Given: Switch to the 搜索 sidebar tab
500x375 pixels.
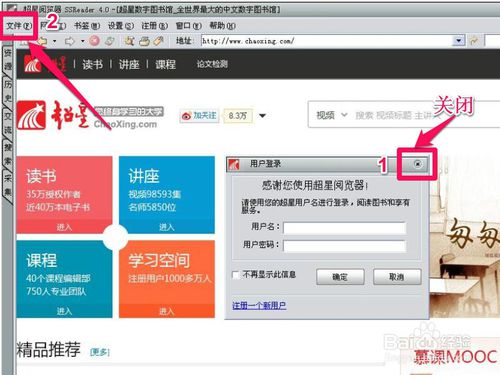Looking at the screenshot, I should coord(7,154).
